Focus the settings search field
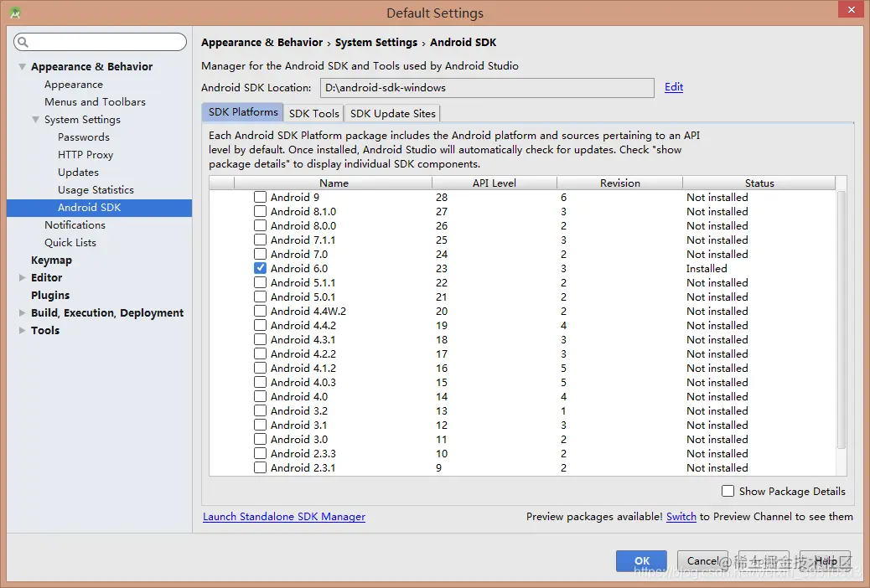The image size is (870, 588). (x=100, y=42)
